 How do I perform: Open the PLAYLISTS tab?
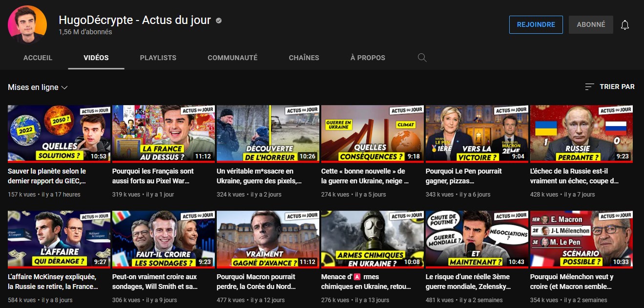(x=158, y=58)
